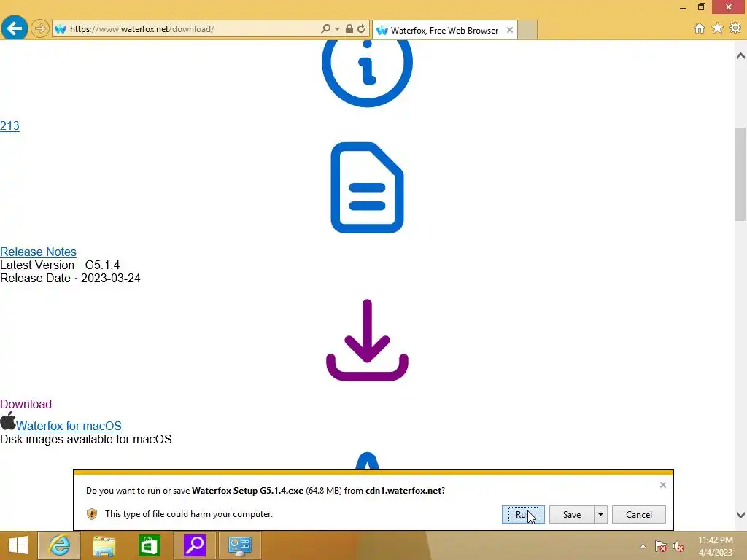
Task: Open the Windows Start button
Action: [x=18, y=545]
